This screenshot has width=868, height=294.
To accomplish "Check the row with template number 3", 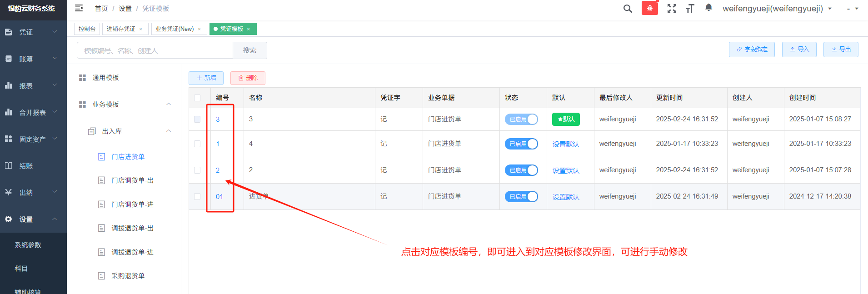I will (x=197, y=119).
